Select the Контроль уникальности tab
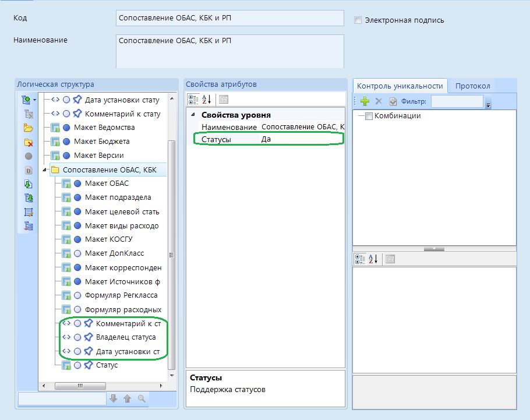This screenshot has width=530, height=420. [x=400, y=86]
